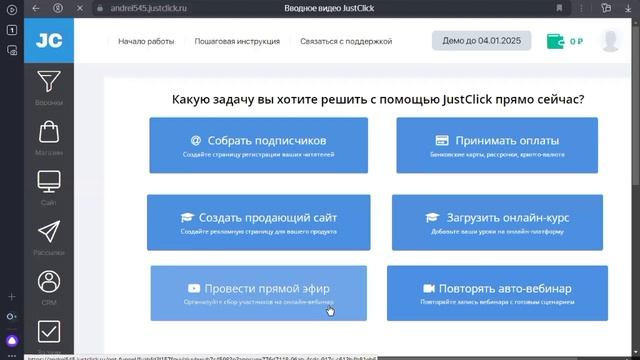
Task: Click the purple Alice assistant icon
Action: point(12,340)
